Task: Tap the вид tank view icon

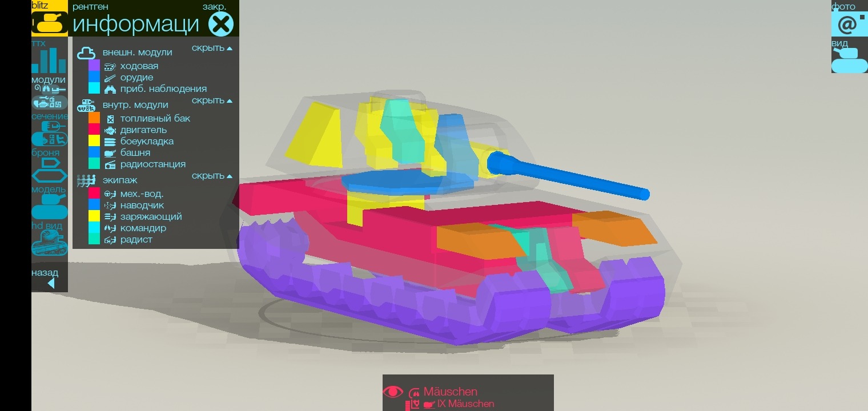Action: (x=849, y=61)
